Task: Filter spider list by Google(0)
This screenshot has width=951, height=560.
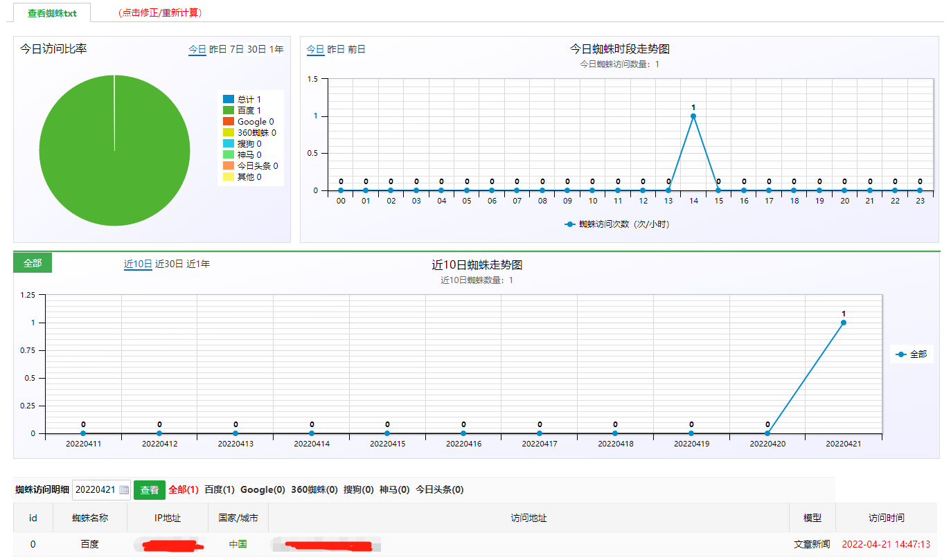Action: [x=263, y=490]
